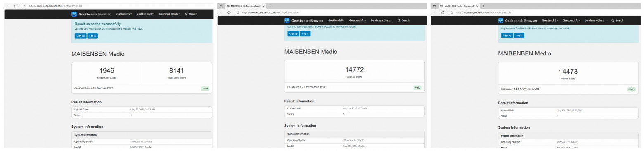Open Geekbench AI dropdown in left CPU window

[x=145, y=14]
